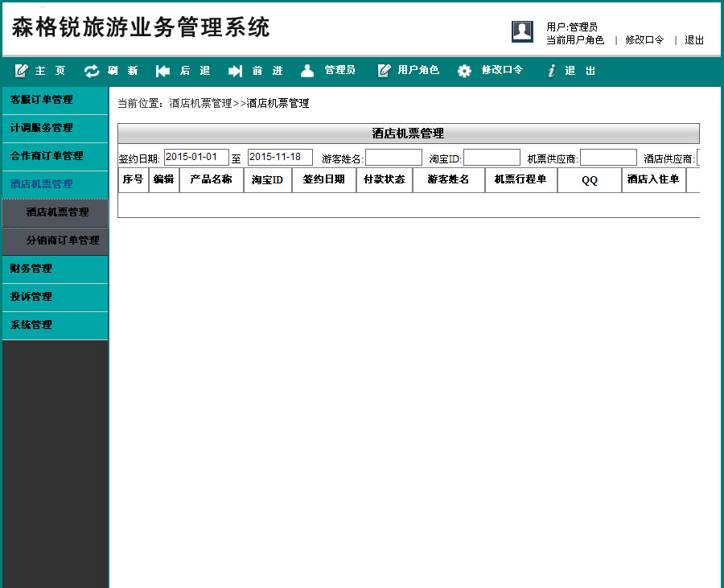Viewport: 724px width, 588px height.
Task: Click the end date field 2015-11-18
Action: (280, 158)
